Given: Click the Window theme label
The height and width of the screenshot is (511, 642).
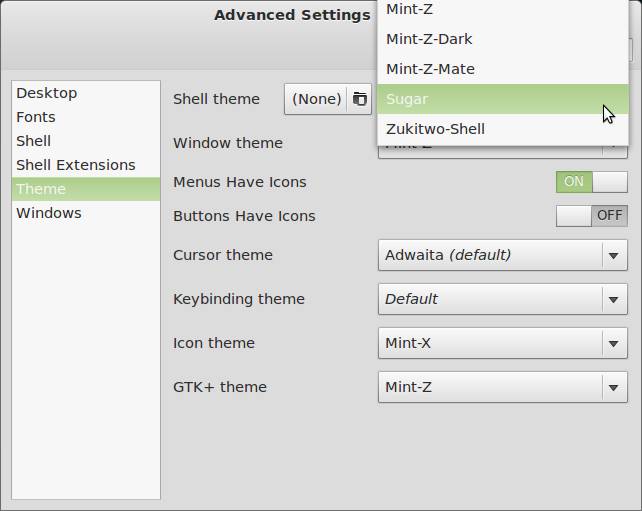Looking at the screenshot, I should tap(228, 143).
